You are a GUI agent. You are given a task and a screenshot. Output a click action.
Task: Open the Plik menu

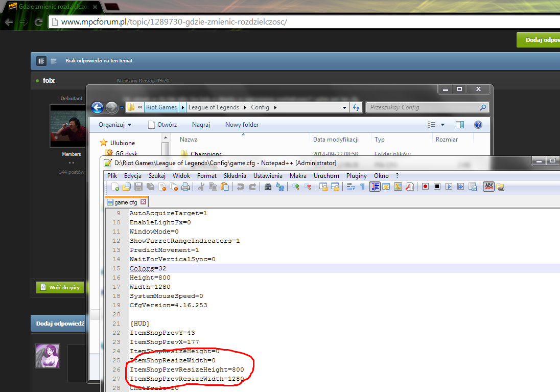[112, 175]
